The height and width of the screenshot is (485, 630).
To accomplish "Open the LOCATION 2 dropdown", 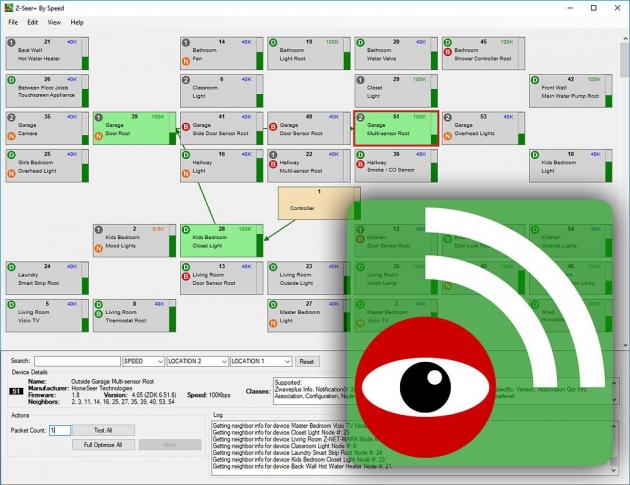I will [197, 361].
